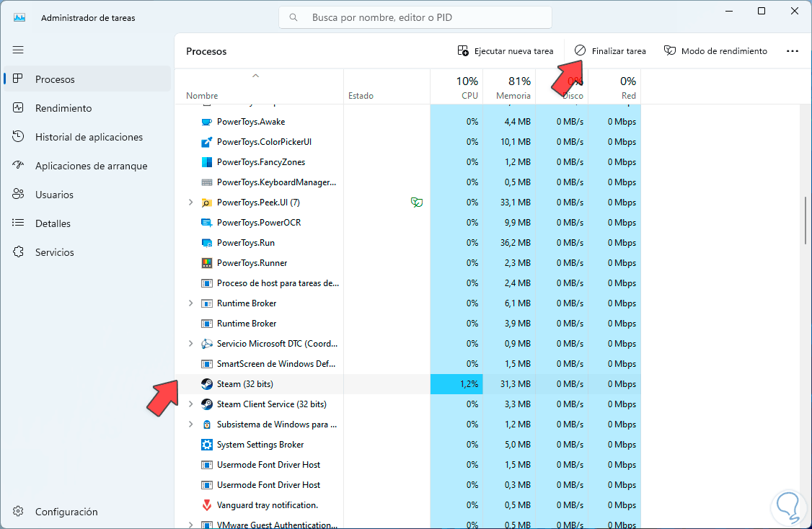Click the PowerToys.KeyboardManager keyboard icon
The width and height of the screenshot is (812, 529).
[207, 183]
